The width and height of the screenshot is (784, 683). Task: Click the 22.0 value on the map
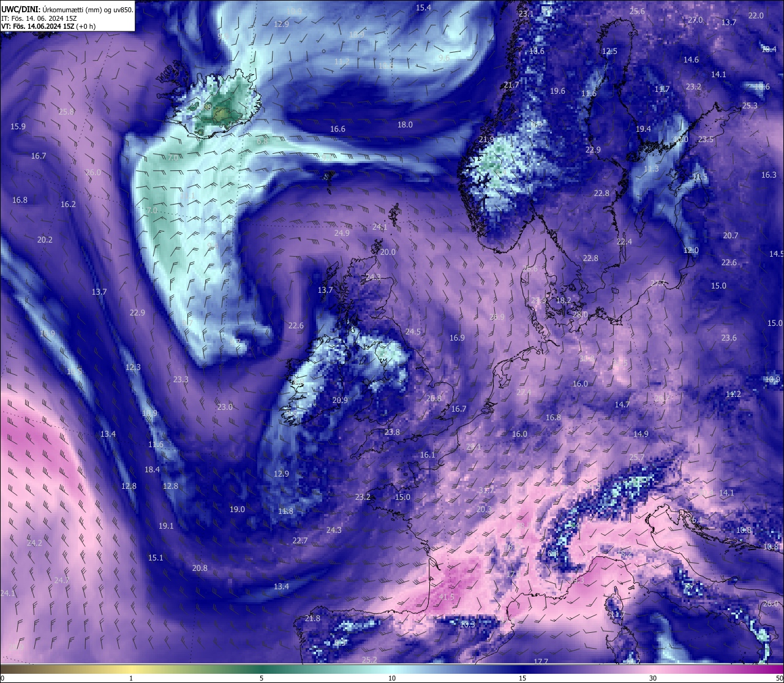pos(756,15)
